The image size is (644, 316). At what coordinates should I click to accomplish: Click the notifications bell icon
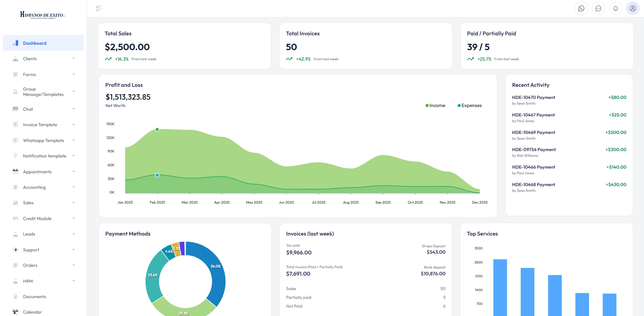click(616, 8)
